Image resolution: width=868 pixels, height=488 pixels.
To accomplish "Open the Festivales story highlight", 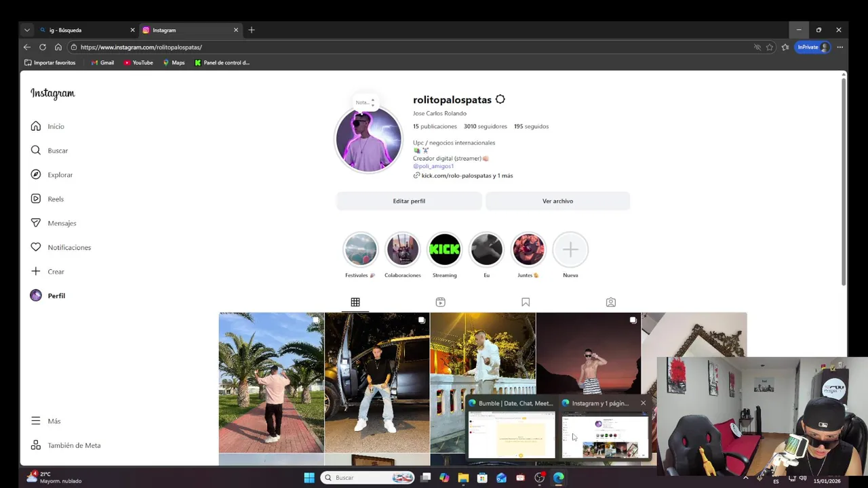I will click(360, 249).
